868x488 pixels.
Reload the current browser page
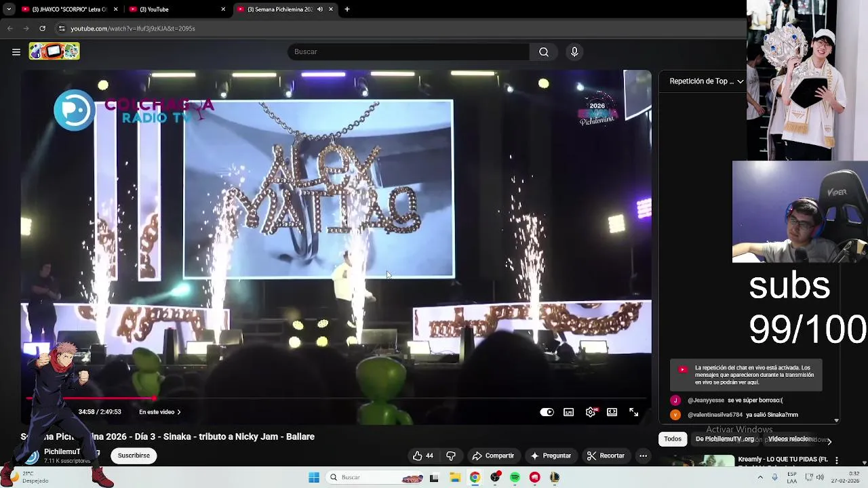click(42, 28)
